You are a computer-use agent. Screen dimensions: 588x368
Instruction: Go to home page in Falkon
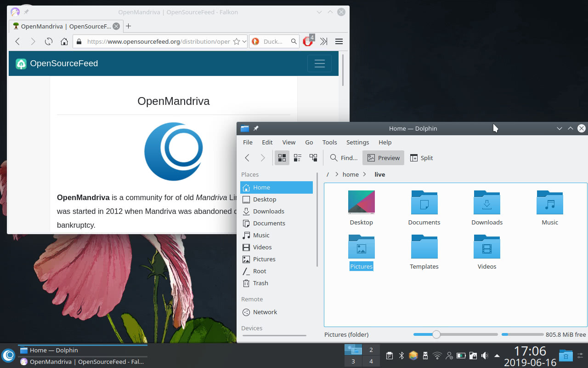pos(64,41)
